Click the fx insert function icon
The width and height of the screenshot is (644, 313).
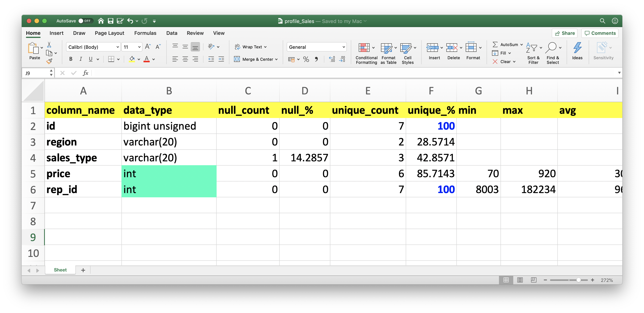point(85,73)
